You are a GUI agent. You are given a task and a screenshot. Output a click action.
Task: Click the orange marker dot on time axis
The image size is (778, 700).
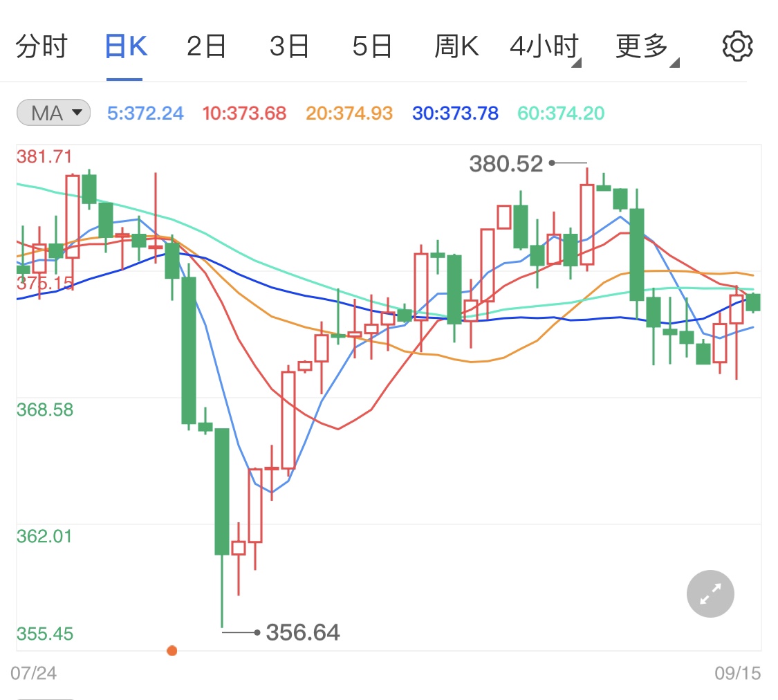click(172, 650)
